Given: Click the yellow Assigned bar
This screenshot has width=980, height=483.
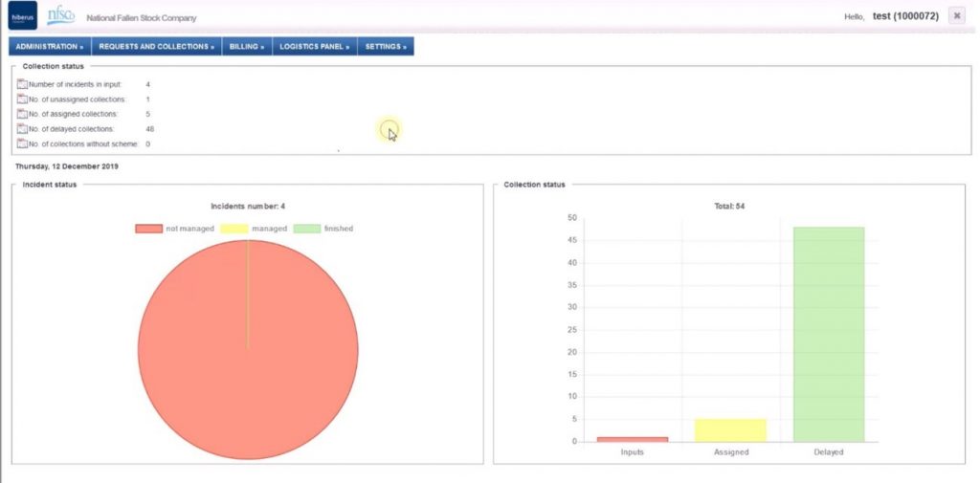Looking at the screenshot, I should pyautogui.click(x=730, y=430).
